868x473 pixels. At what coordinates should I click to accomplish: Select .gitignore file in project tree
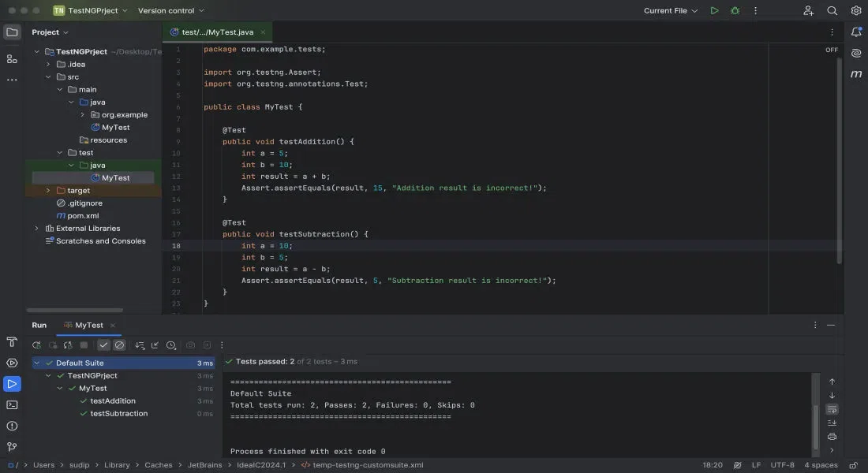point(85,203)
